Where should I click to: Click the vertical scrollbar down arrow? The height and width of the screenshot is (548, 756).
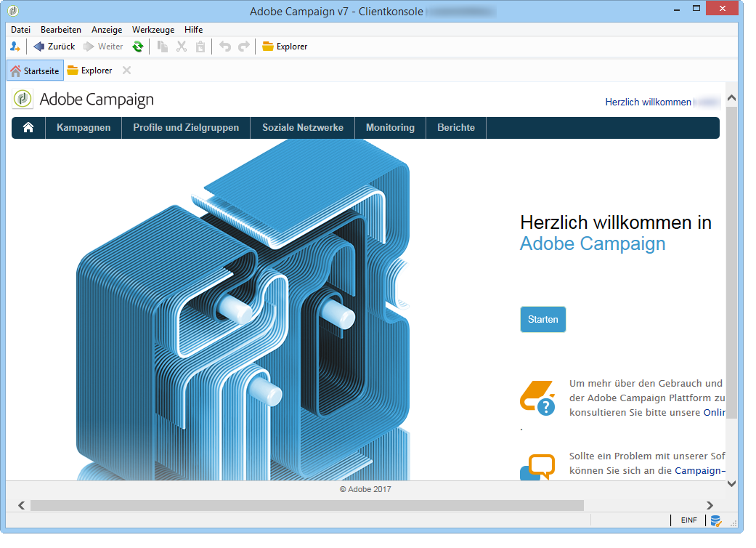pos(731,483)
